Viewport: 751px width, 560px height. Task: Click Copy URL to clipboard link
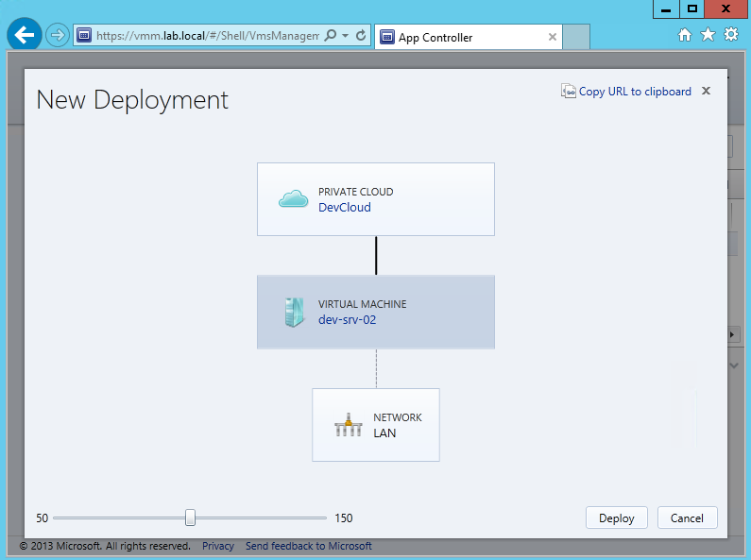coord(634,92)
